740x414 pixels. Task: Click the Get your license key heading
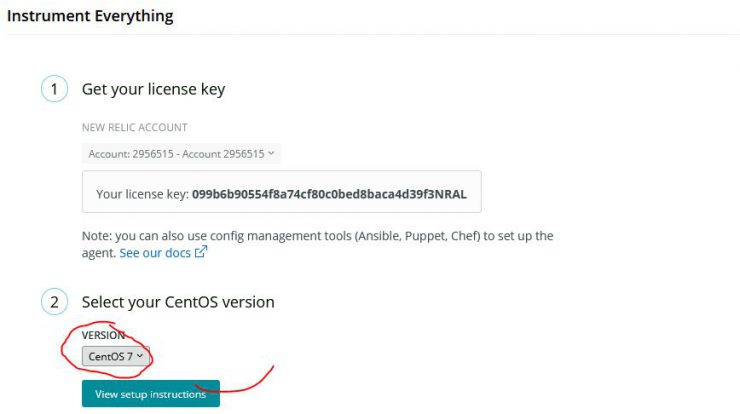coord(153,89)
